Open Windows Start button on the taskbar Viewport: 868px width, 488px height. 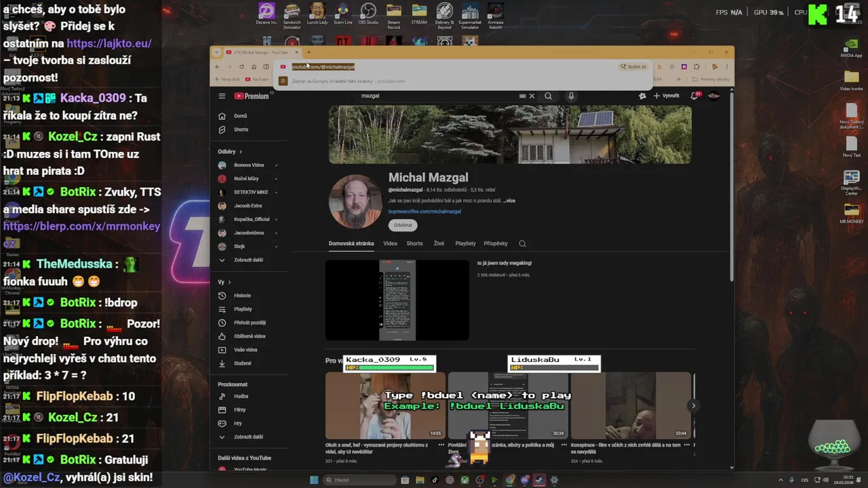(x=314, y=480)
